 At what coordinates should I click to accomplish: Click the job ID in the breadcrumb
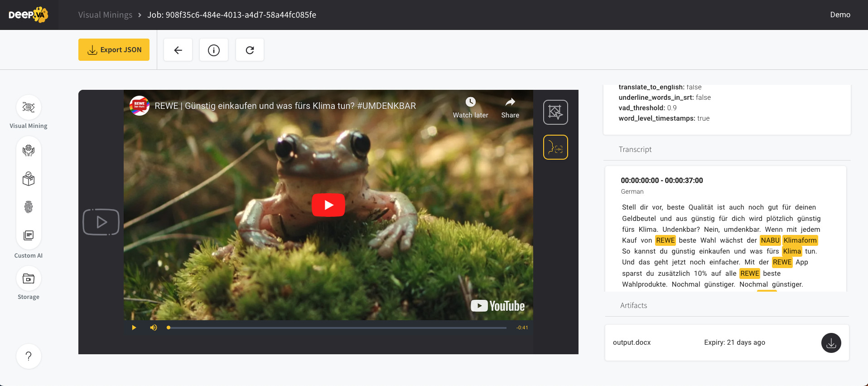(231, 15)
